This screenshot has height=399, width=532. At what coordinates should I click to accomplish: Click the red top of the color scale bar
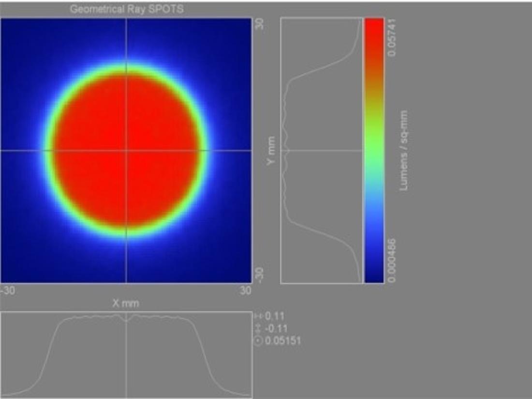tap(374, 34)
